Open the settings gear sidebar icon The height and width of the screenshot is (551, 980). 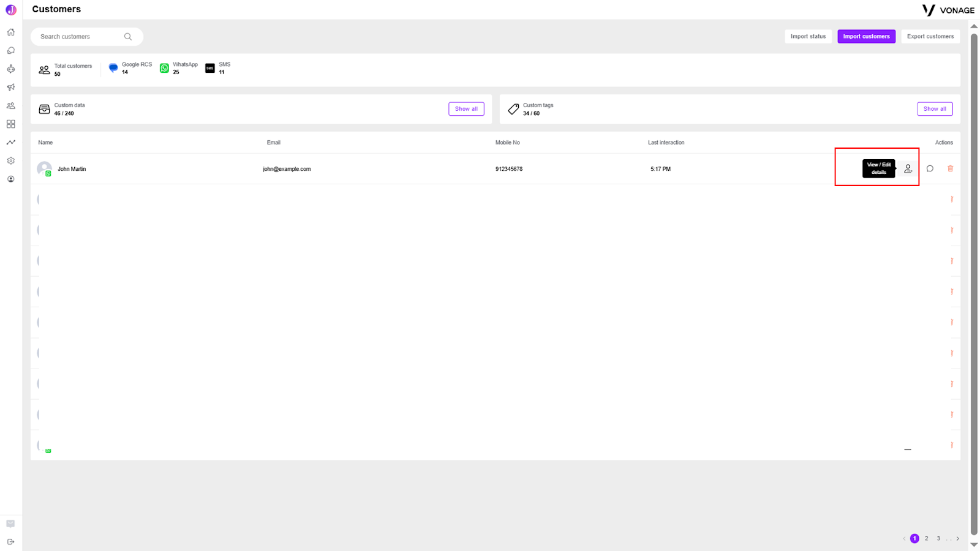click(11, 161)
